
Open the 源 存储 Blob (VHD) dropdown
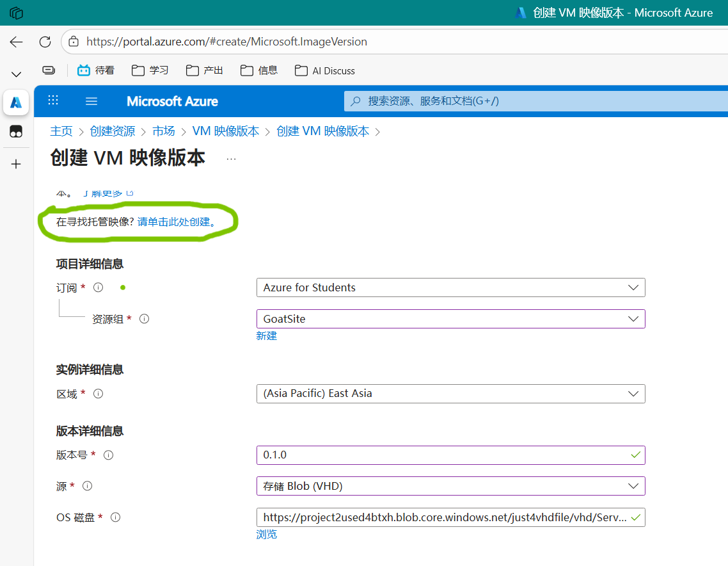450,486
